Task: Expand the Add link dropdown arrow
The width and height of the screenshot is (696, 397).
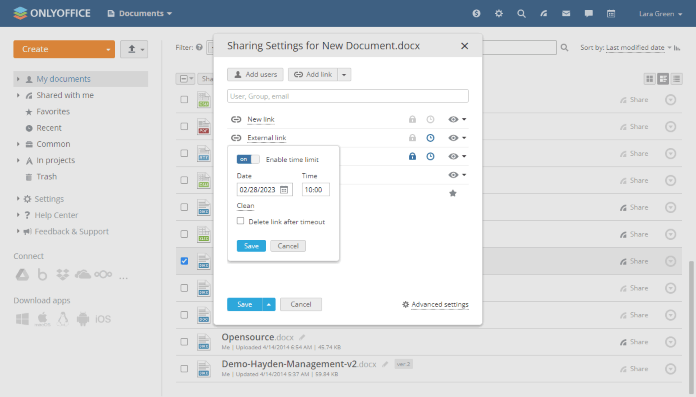Action: coord(344,75)
